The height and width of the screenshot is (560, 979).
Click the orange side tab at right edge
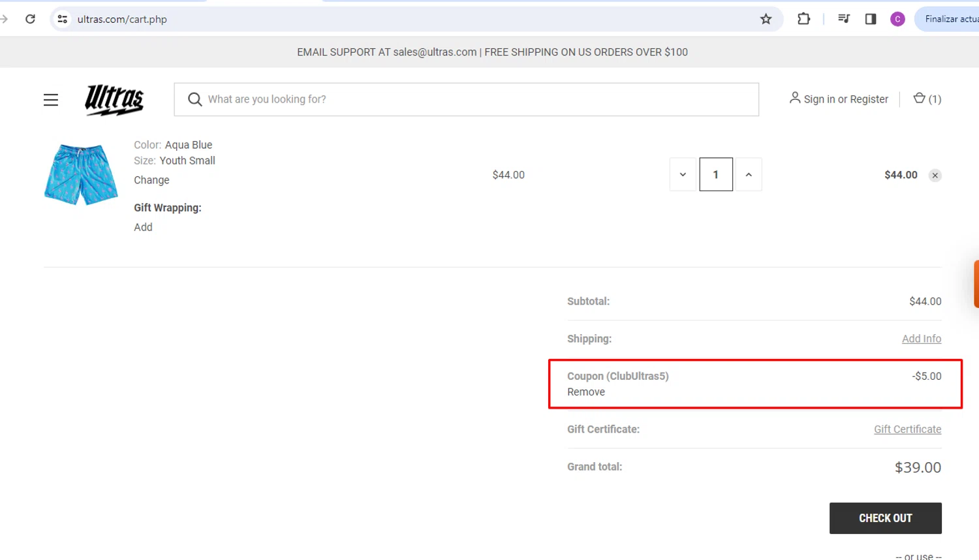click(x=976, y=284)
